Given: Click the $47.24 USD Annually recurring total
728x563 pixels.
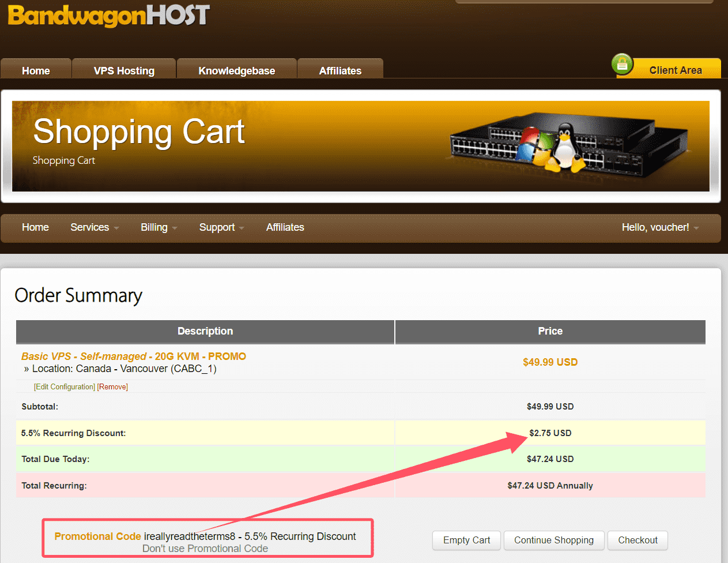Looking at the screenshot, I should (550, 486).
